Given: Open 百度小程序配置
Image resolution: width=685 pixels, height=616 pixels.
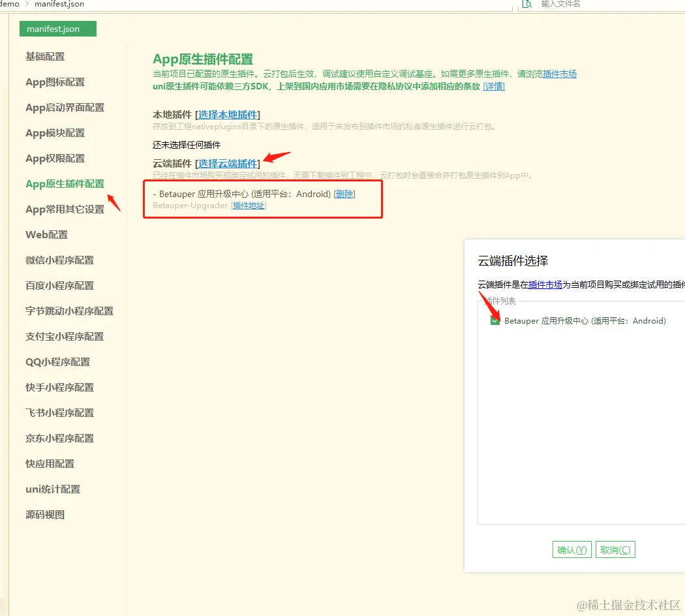Looking at the screenshot, I should [x=60, y=286].
